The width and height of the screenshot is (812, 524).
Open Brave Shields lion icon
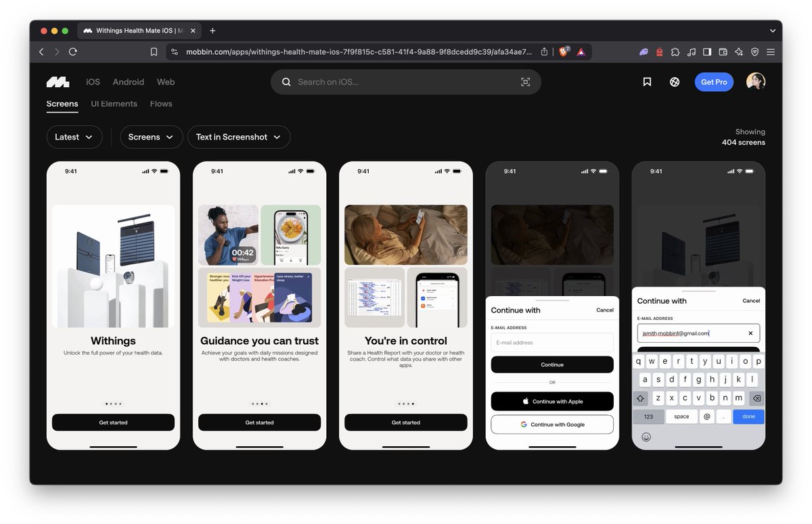[564, 51]
